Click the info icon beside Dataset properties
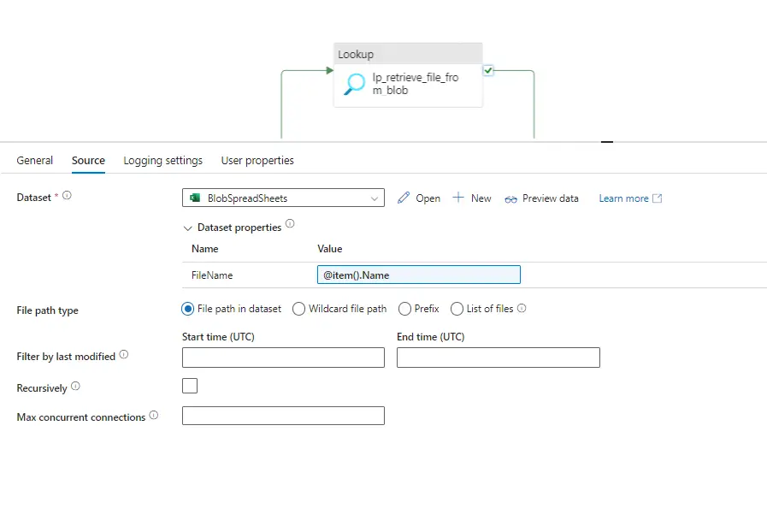767x532 pixels. pyautogui.click(x=288, y=224)
